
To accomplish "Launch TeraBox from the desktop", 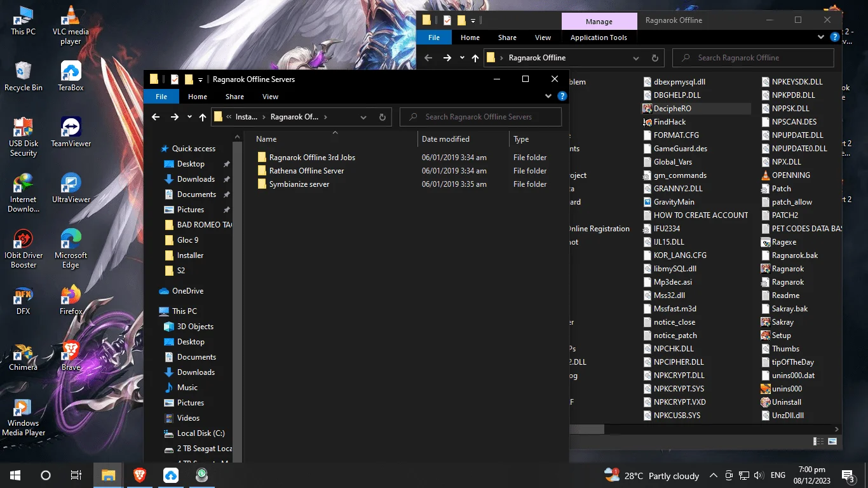I will pyautogui.click(x=71, y=76).
